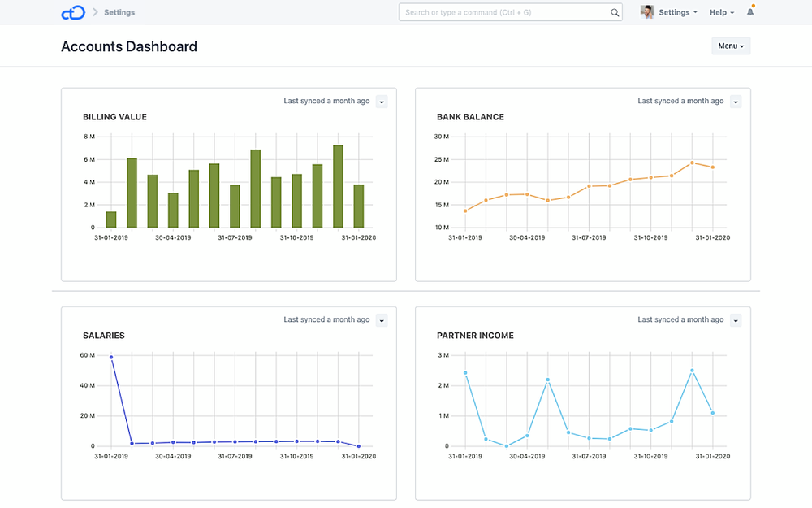This screenshot has height=508, width=812.
Task: Click the highest point on Bank Balance line
Action: (x=692, y=163)
